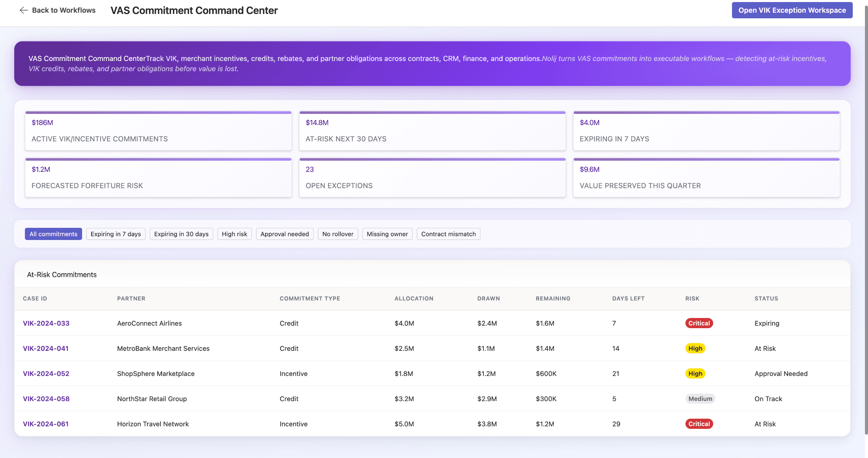Click the PARTNER column header

point(131,298)
